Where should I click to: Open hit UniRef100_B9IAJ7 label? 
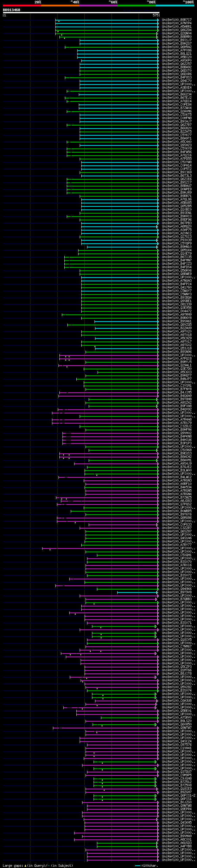[x=177, y=121]
